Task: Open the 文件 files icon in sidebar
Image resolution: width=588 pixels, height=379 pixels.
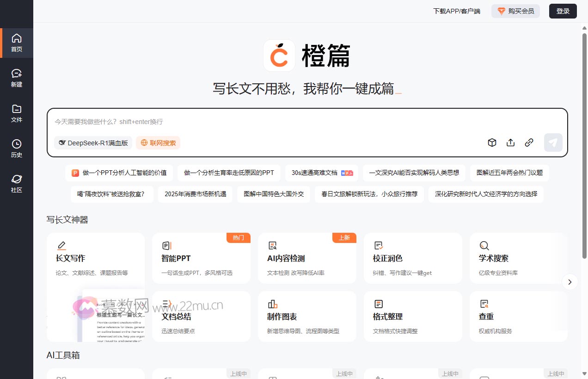Action: tap(17, 113)
